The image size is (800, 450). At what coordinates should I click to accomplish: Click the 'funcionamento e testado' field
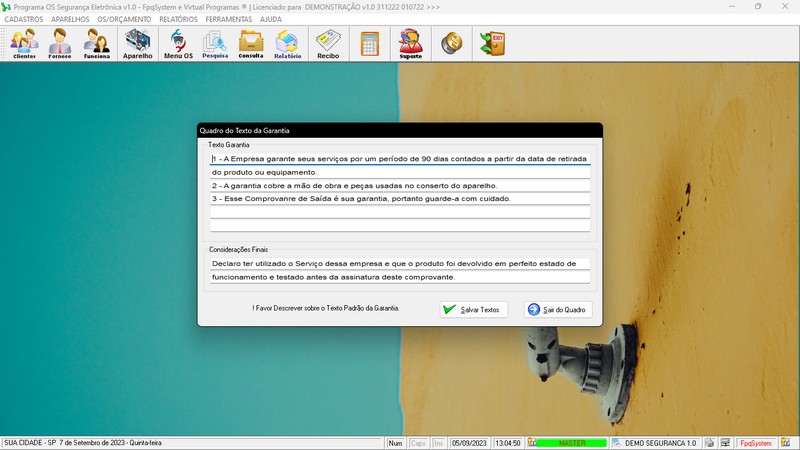[400, 277]
